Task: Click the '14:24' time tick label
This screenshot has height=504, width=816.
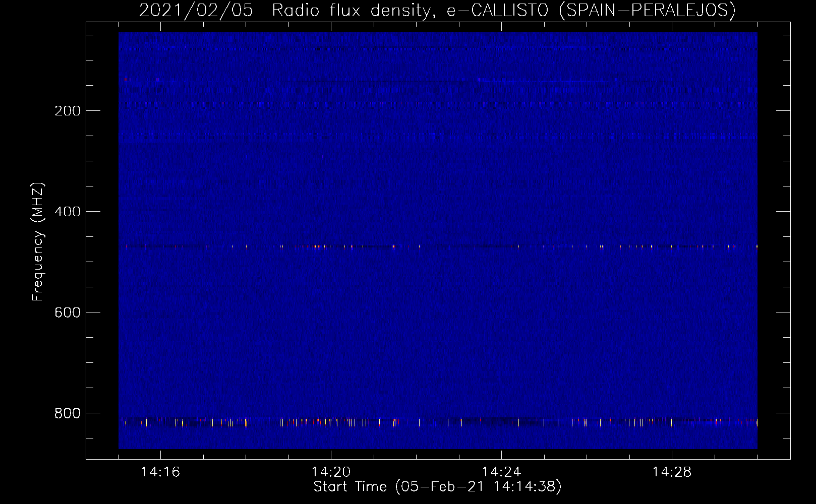Action: click(x=501, y=472)
